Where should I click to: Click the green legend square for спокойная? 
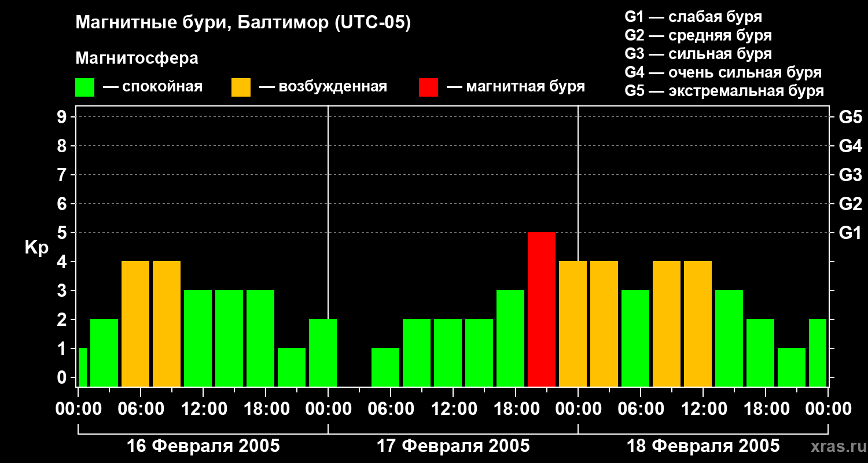click(84, 87)
